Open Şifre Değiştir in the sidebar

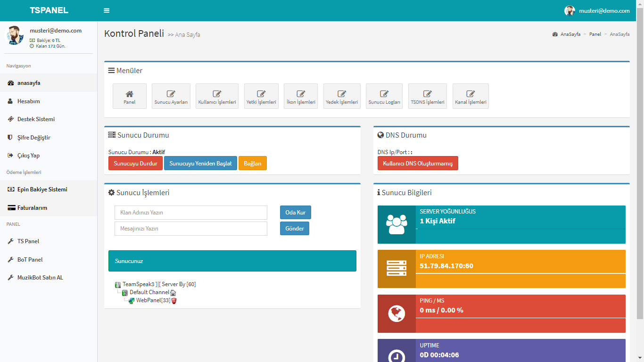pyautogui.click(x=49, y=137)
